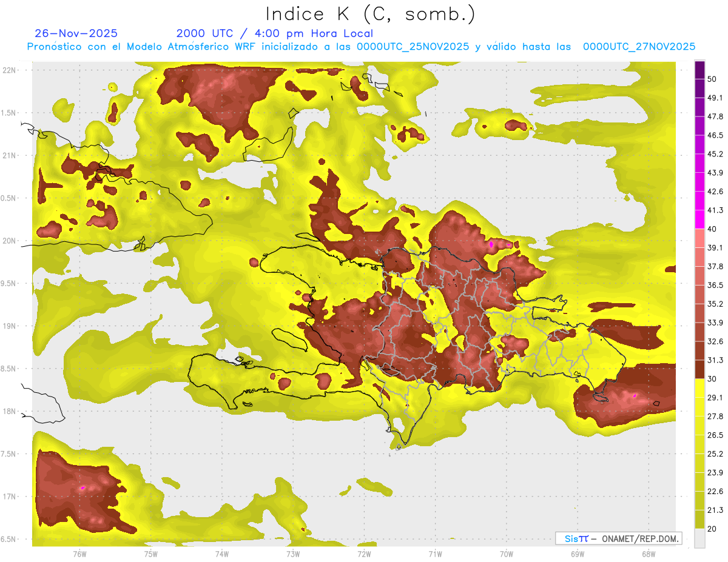Click the colorbar label "39.1"
The width and height of the screenshot is (728, 562).
click(x=715, y=248)
